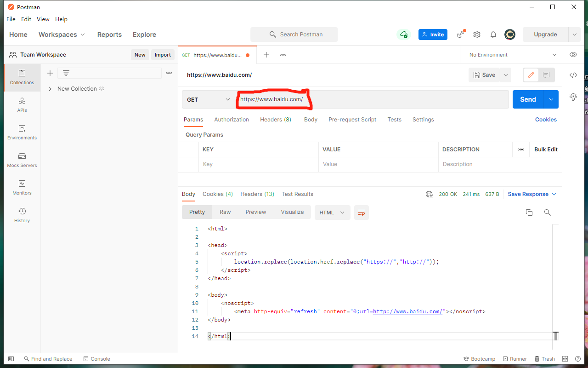Open the Edit menu
Screen dimensions: 588x368
click(x=26, y=19)
